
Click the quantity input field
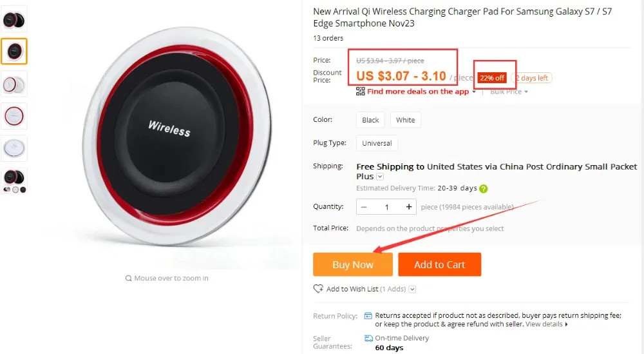386,207
